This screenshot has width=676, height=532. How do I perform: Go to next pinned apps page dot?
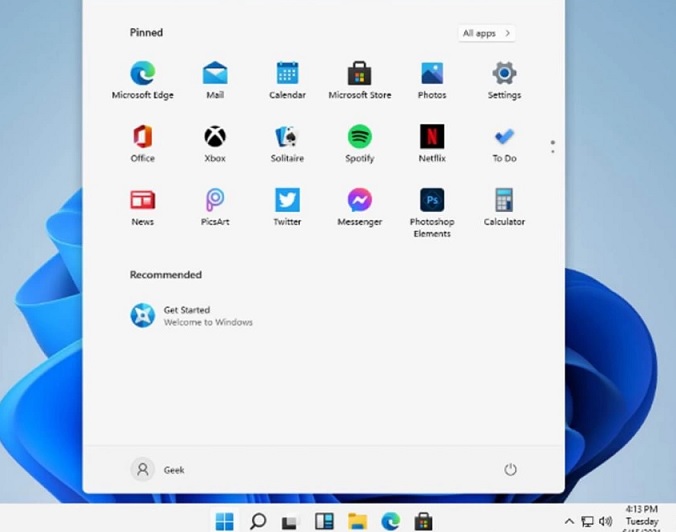(x=553, y=151)
